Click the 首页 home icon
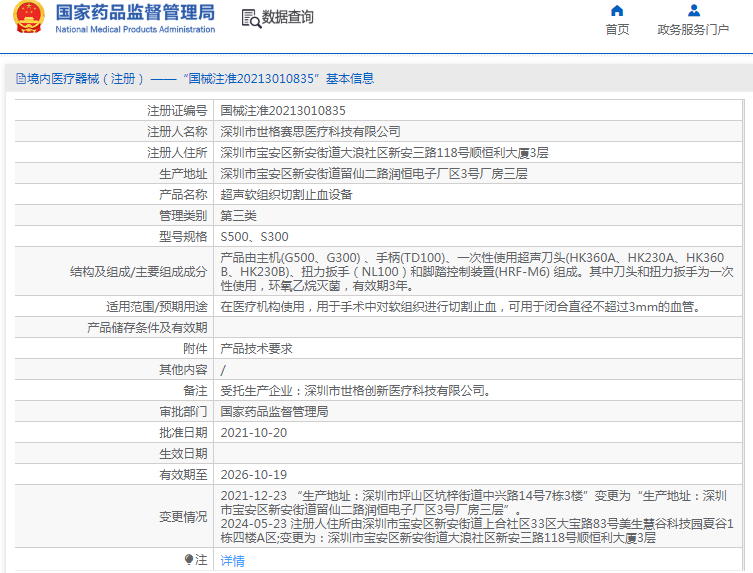 pos(617,11)
